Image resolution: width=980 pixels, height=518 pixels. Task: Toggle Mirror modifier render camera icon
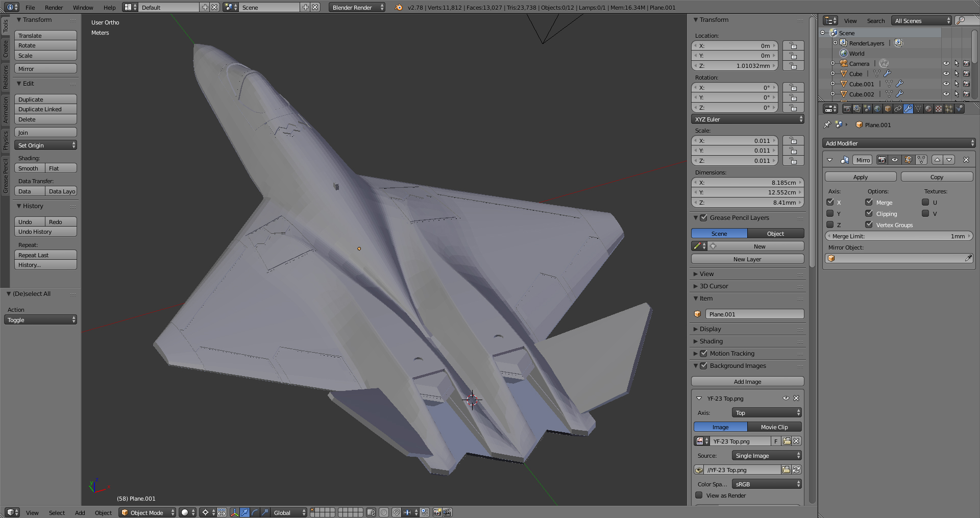pos(882,160)
